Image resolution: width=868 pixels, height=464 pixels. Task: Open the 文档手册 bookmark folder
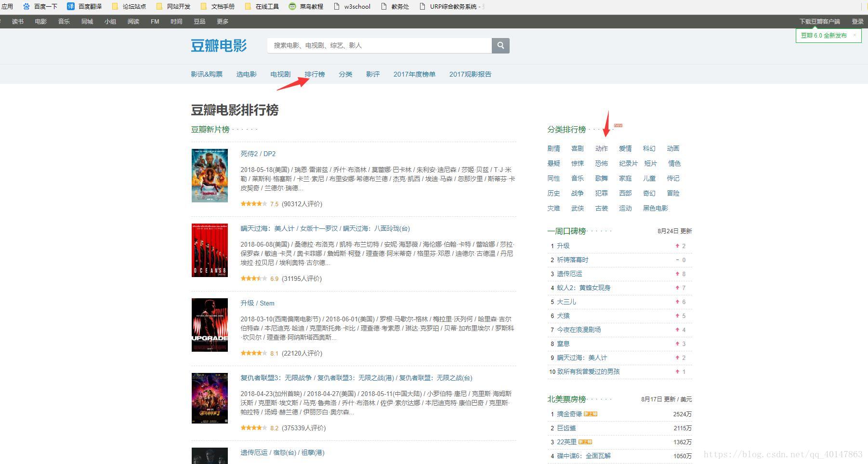coord(217,6)
